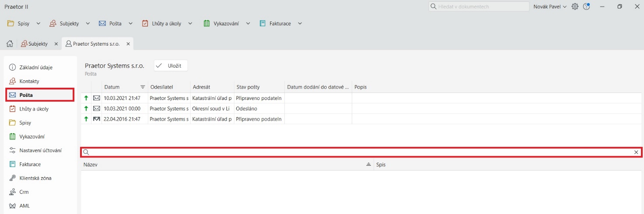Close the Praetor Systems s.r.o. tab

pos(128,44)
